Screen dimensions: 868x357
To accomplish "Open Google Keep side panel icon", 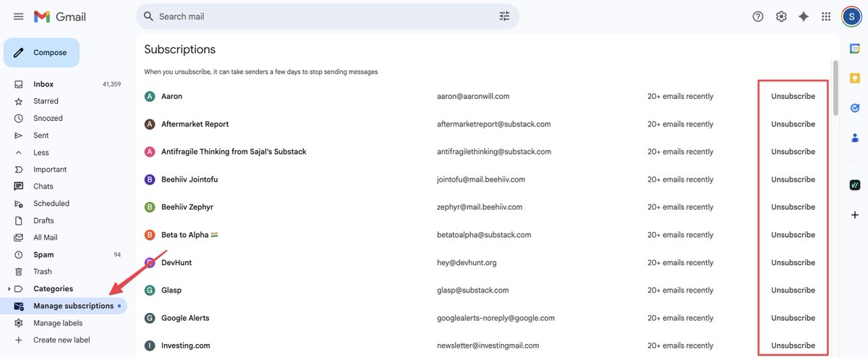I will (x=855, y=78).
